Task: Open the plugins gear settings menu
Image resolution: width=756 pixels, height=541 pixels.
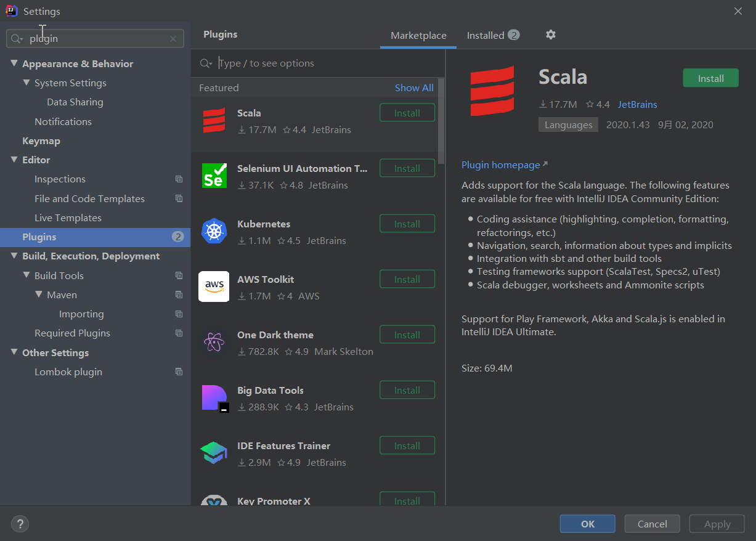Action: 551,35
